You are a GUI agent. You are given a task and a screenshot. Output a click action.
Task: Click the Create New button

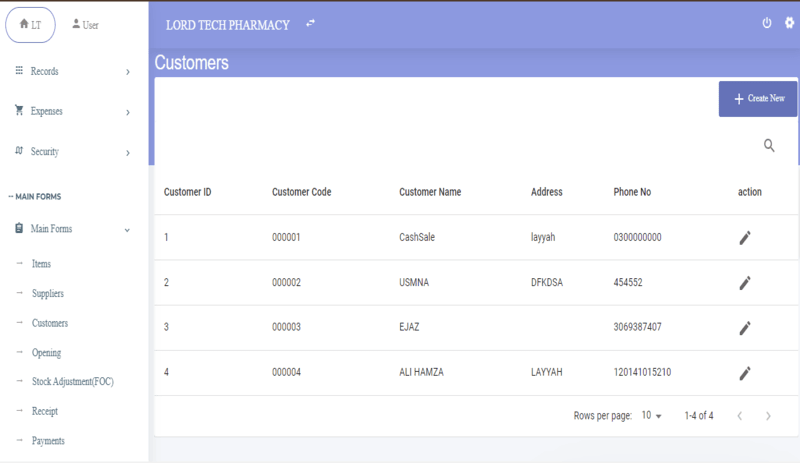click(x=758, y=99)
